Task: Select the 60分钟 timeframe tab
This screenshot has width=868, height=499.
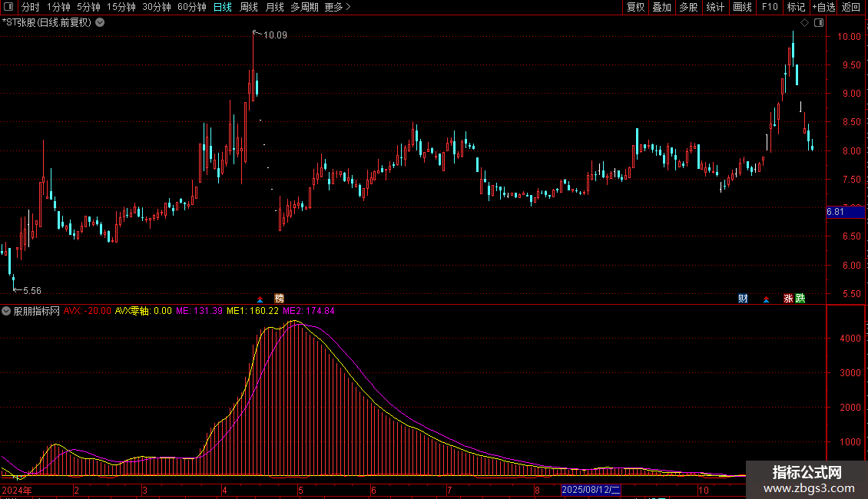Action: [x=191, y=7]
